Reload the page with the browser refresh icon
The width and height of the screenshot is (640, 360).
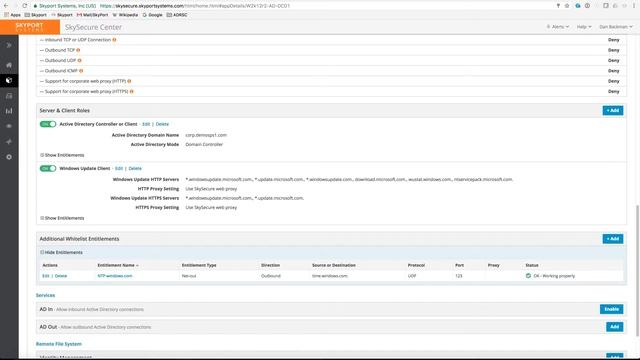pos(24,6)
